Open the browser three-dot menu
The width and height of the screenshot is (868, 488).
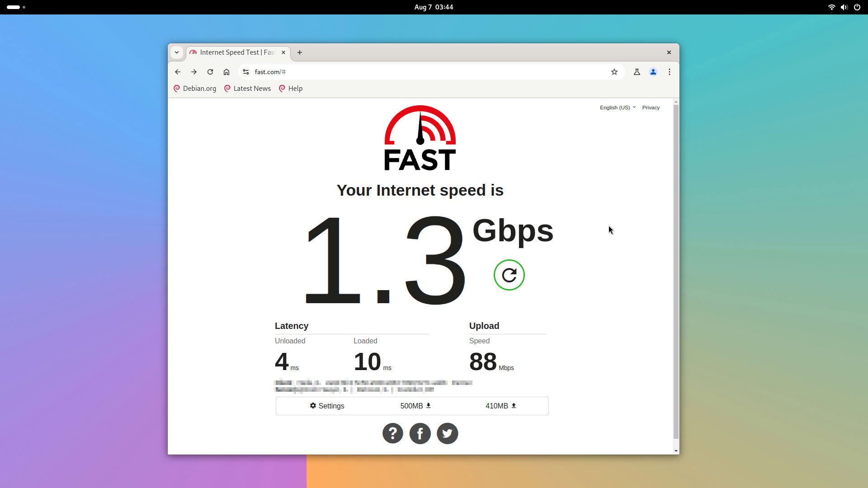pos(670,72)
